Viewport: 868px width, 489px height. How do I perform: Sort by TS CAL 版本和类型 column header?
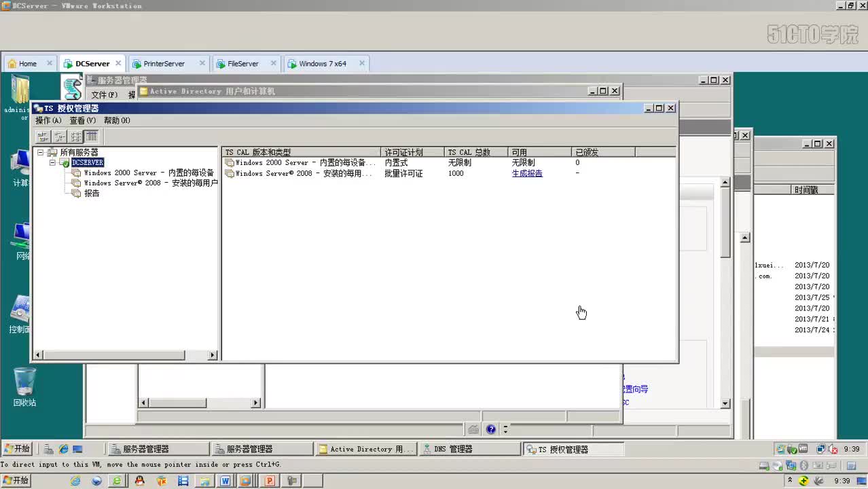coord(302,152)
